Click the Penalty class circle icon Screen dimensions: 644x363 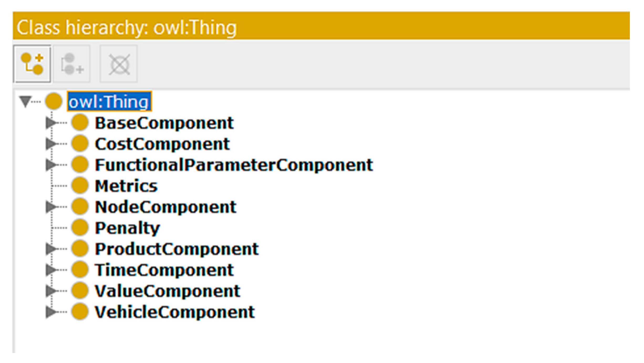pyautogui.click(x=80, y=228)
